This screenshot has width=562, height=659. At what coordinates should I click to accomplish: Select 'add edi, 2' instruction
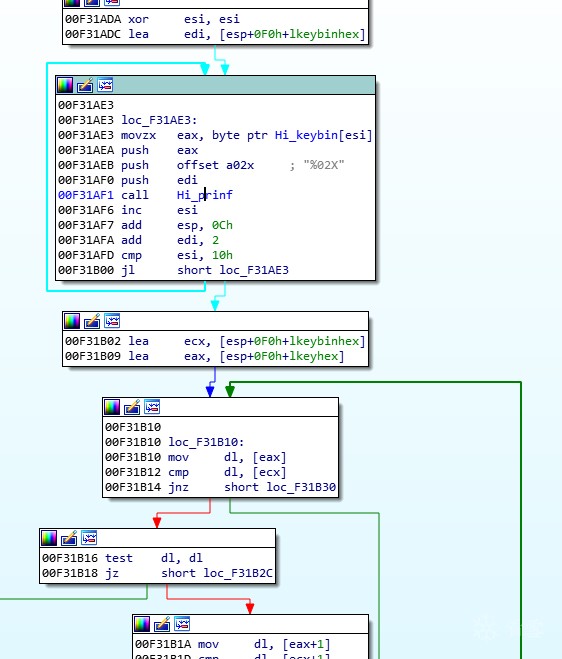[x=139, y=240]
